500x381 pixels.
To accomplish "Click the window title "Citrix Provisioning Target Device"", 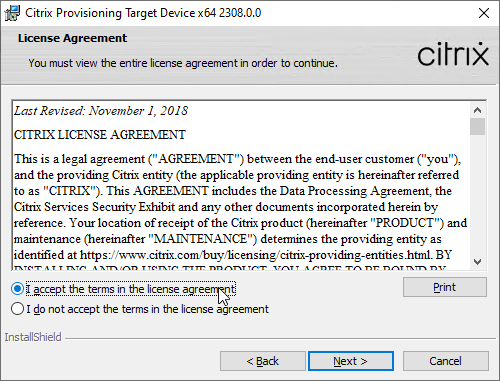I will [x=110, y=13].
